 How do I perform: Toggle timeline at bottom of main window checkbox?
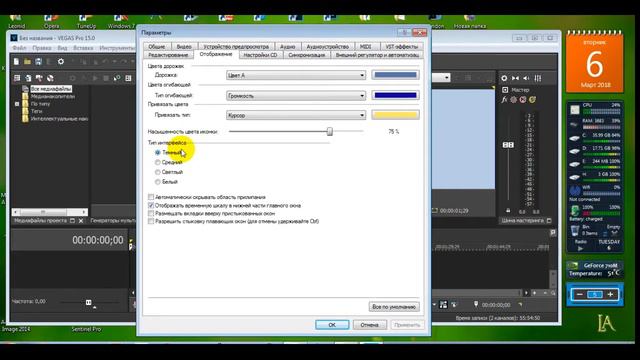151,205
